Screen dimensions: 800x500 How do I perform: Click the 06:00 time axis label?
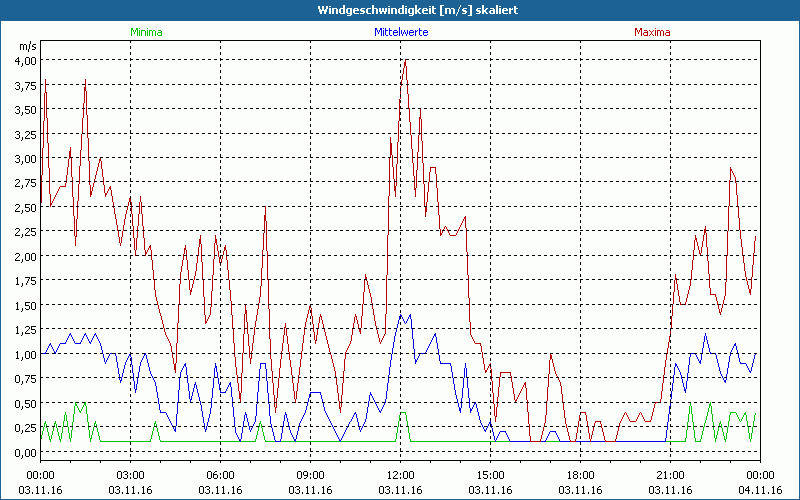[220, 475]
